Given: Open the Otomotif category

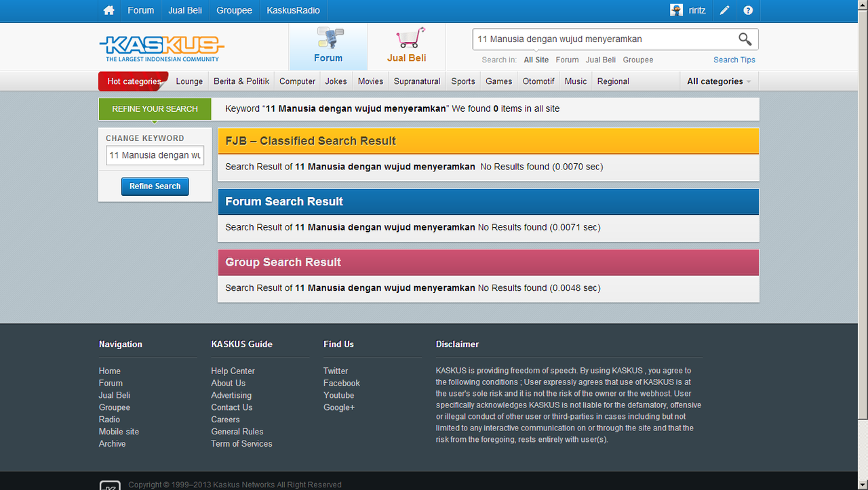Looking at the screenshot, I should coord(538,81).
